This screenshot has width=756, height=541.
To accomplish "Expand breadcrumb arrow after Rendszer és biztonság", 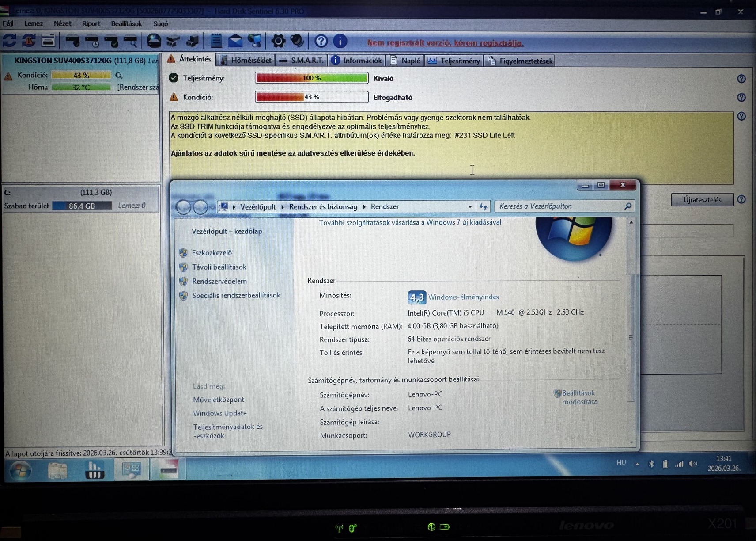I will [x=364, y=207].
